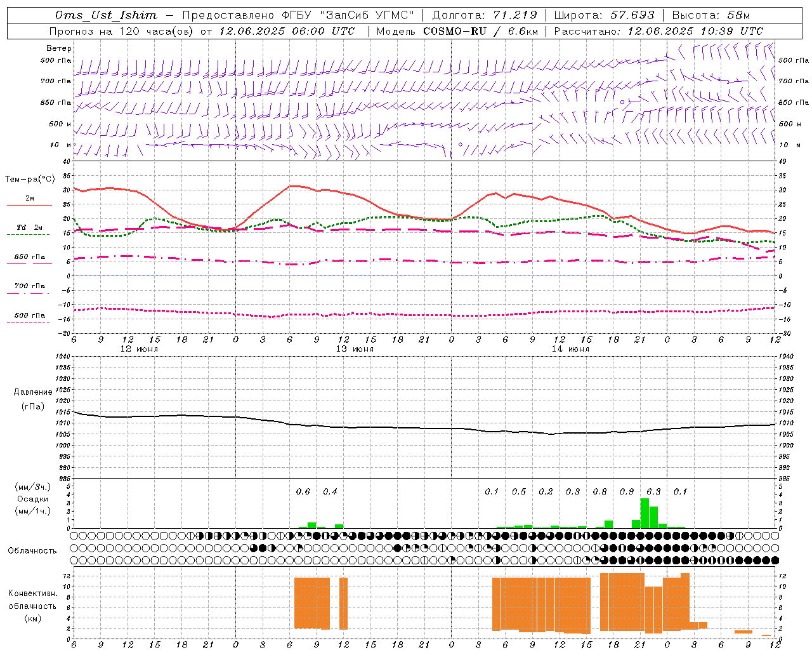
Task: Click the calm wind circle at 850 гПа
Action: [622, 102]
